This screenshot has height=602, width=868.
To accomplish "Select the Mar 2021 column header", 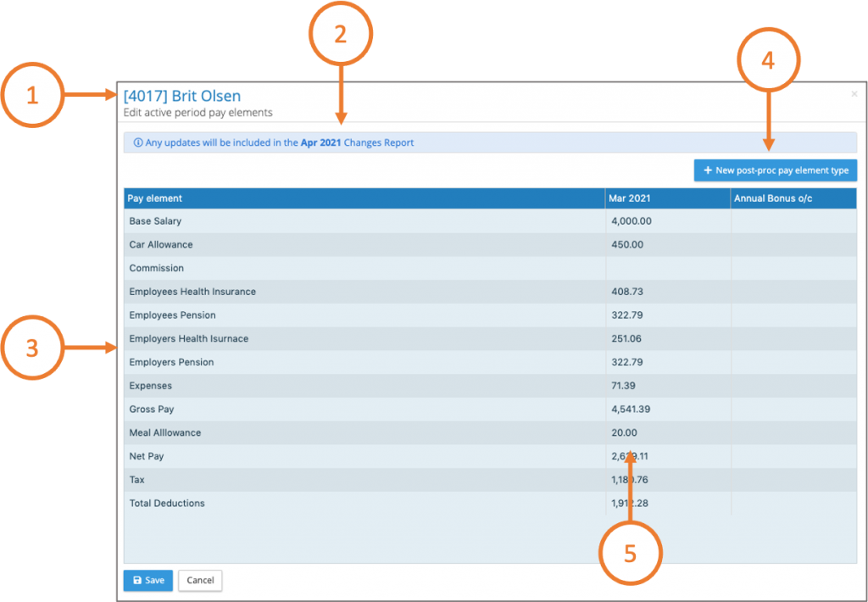I will point(629,198).
